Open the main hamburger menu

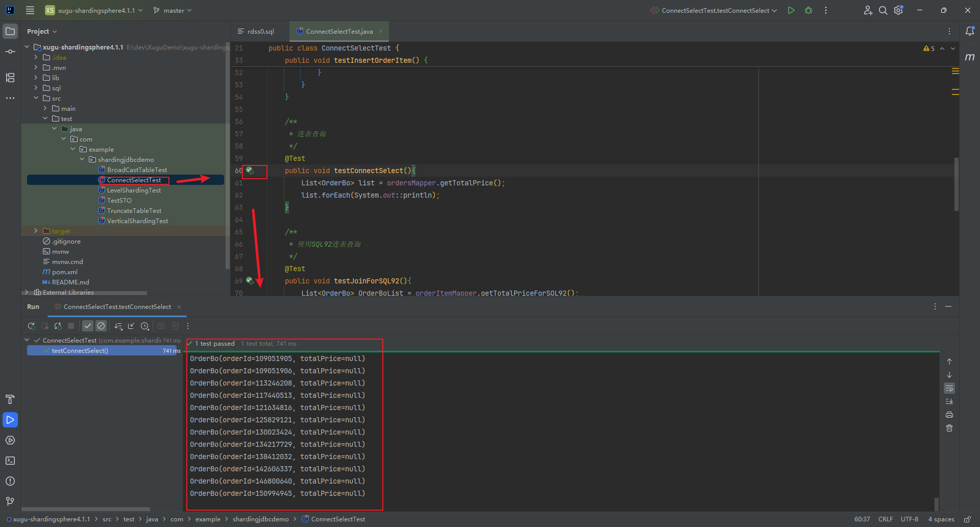(x=30, y=10)
